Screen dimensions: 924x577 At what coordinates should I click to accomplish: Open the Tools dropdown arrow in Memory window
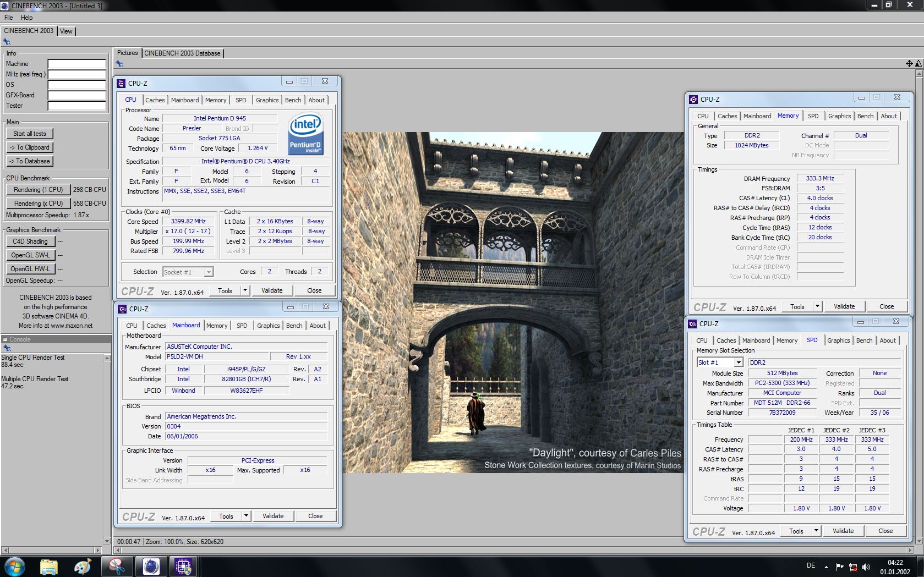pyautogui.click(x=817, y=306)
